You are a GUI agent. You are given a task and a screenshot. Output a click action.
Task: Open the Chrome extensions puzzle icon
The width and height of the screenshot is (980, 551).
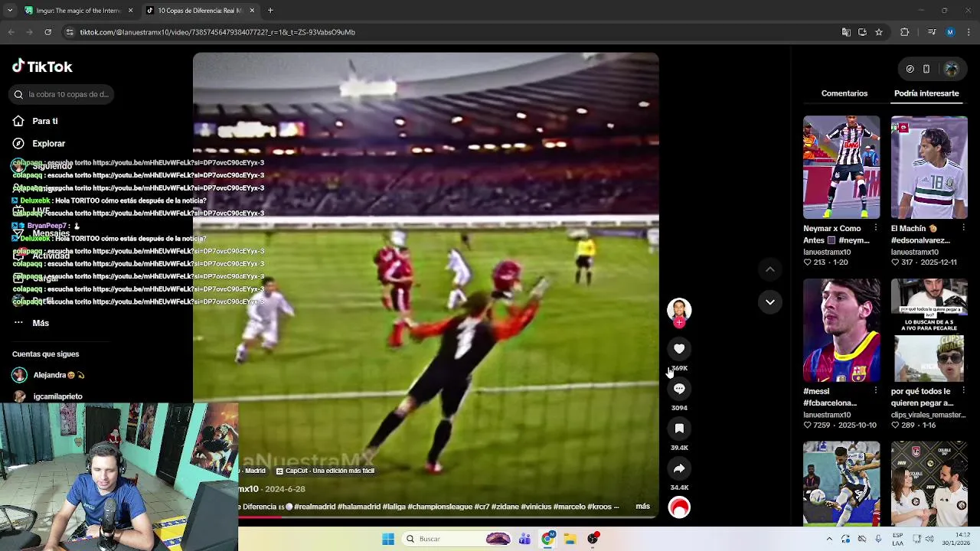click(x=905, y=32)
